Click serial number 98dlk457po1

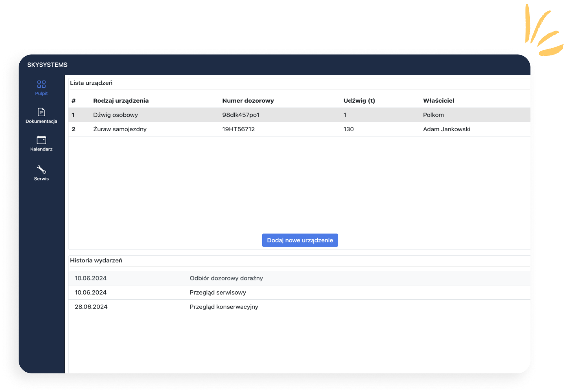241,115
